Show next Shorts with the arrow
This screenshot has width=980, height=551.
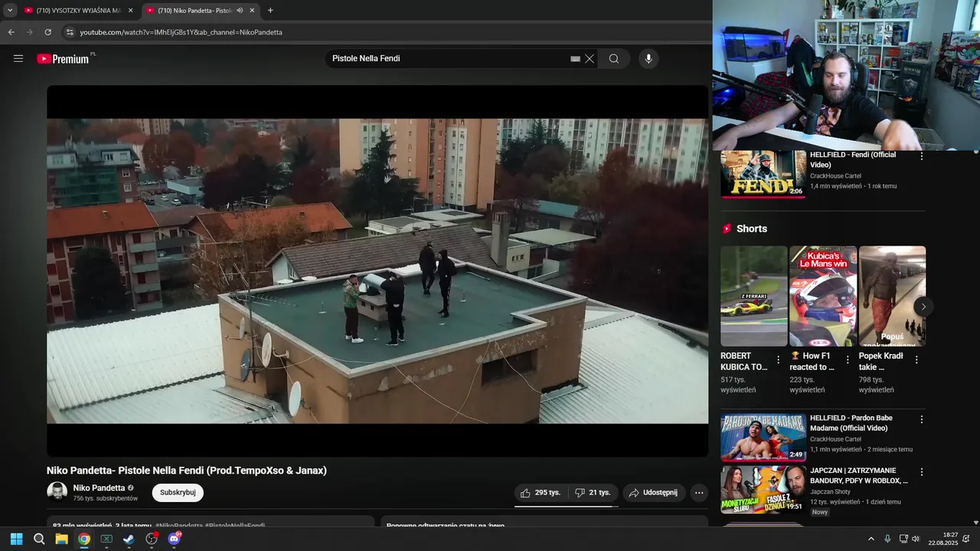coord(923,306)
